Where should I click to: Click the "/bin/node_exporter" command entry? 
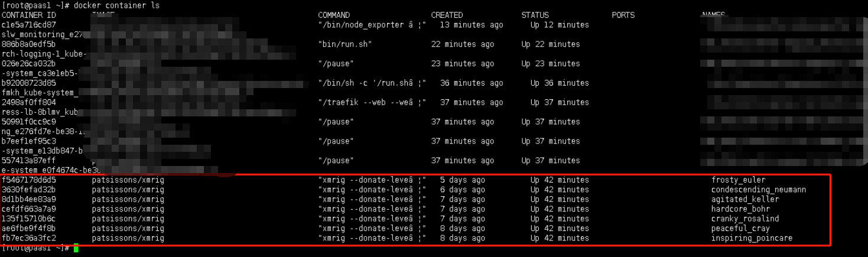coord(372,25)
